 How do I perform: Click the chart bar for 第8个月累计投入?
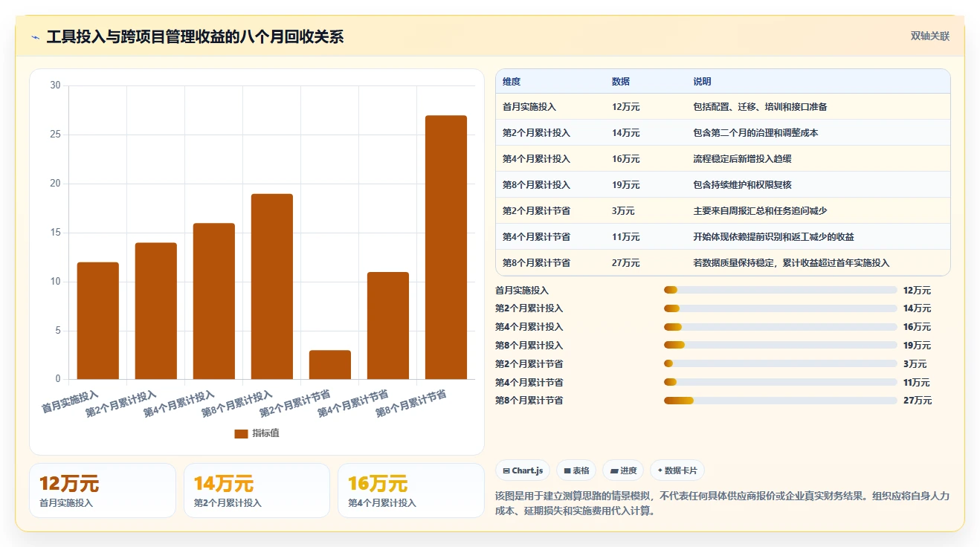[x=272, y=286]
